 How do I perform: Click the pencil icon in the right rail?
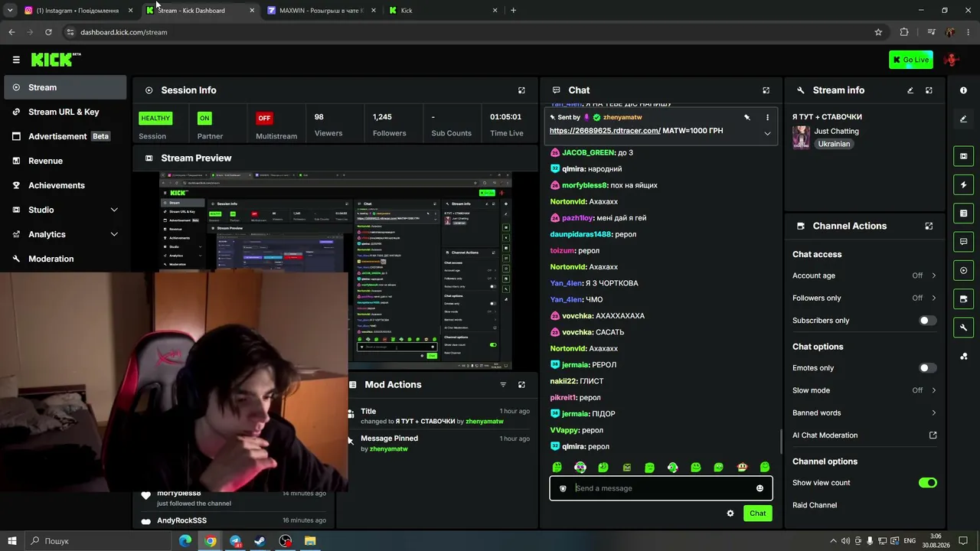(x=963, y=119)
